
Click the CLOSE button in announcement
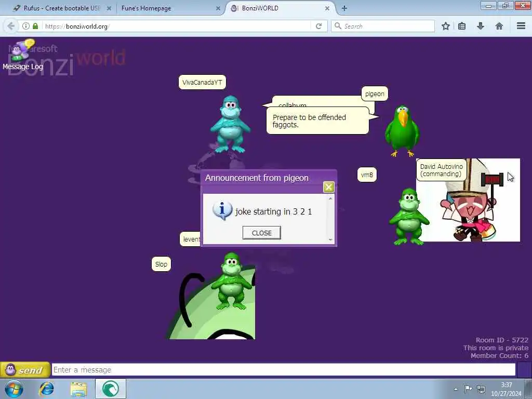coord(262,233)
